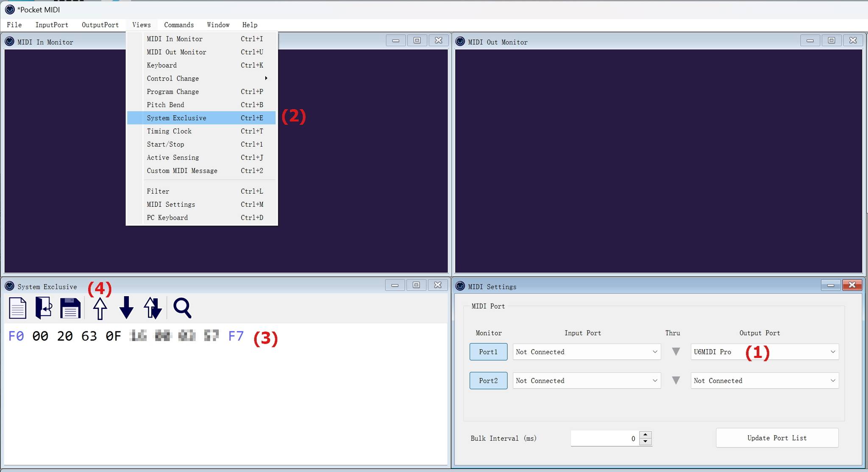Toggle the Thru triangle for Port2
This screenshot has height=472, width=868.
(676, 380)
